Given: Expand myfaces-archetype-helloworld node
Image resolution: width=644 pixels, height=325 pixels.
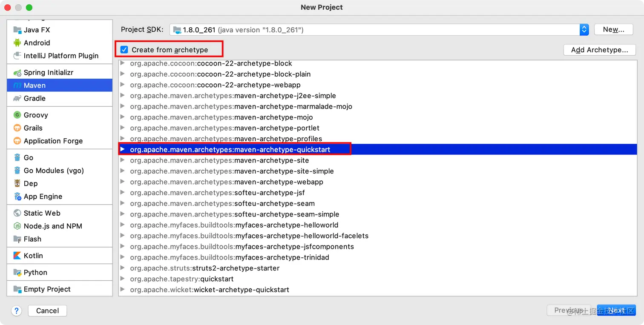Looking at the screenshot, I should [x=123, y=225].
